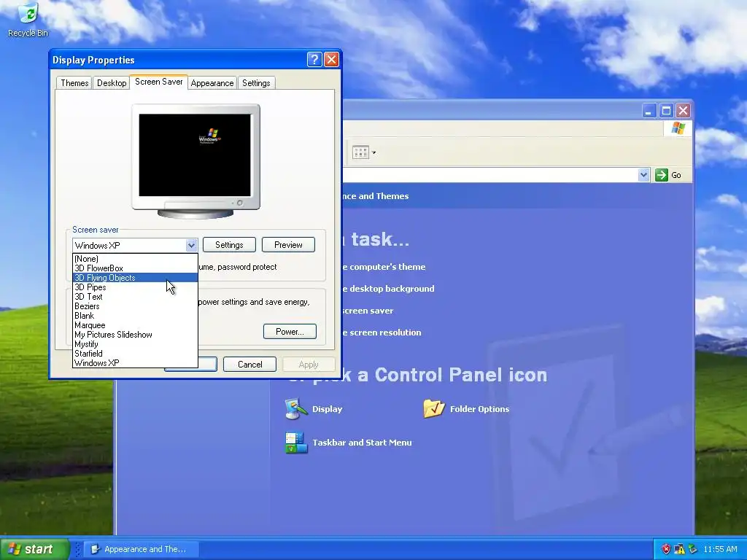This screenshot has height=560, width=747.
Task: Pick 3D Text screen saver option
Action: tap(135, 297)
